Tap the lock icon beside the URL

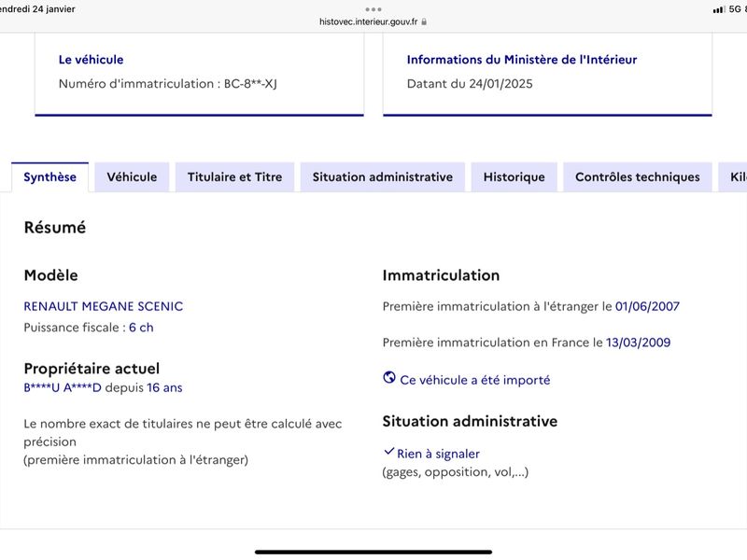pyautogui.click(x=424, y=21)
